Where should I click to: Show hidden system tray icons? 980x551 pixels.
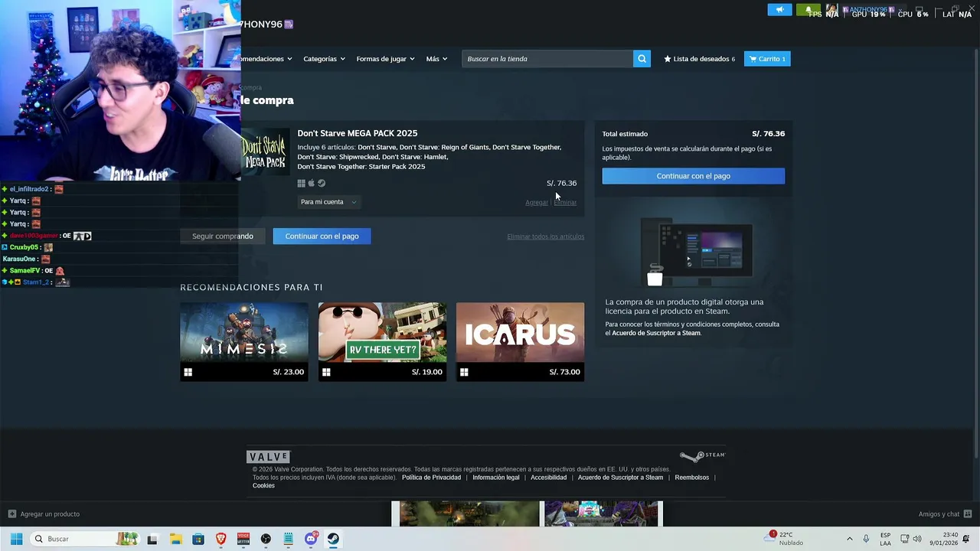coord(849,539)
